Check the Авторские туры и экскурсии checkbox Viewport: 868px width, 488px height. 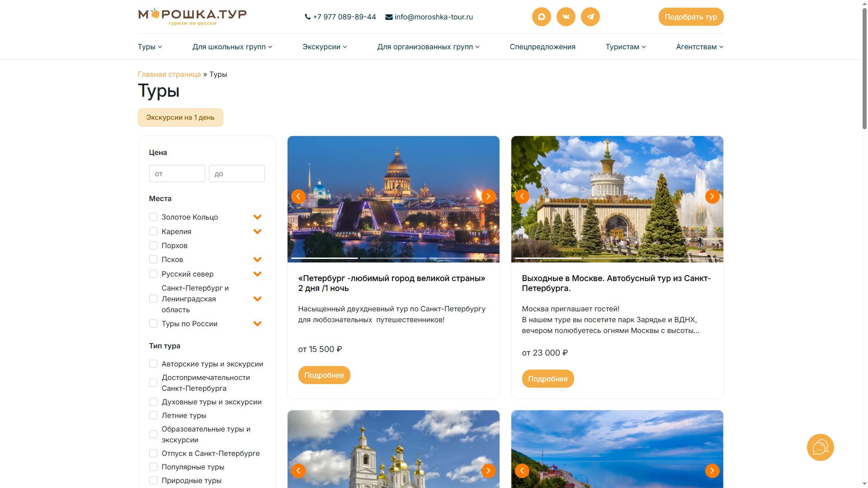[x=153, y=364]
